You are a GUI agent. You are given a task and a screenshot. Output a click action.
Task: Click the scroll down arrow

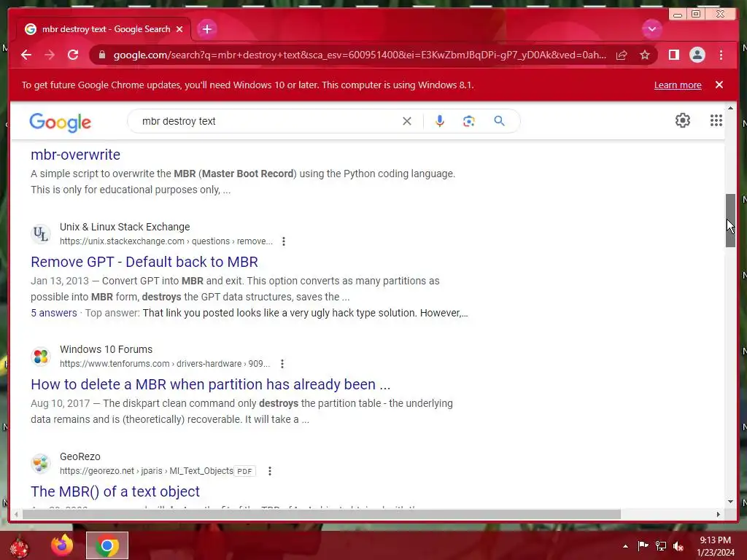tap(730, 502)
